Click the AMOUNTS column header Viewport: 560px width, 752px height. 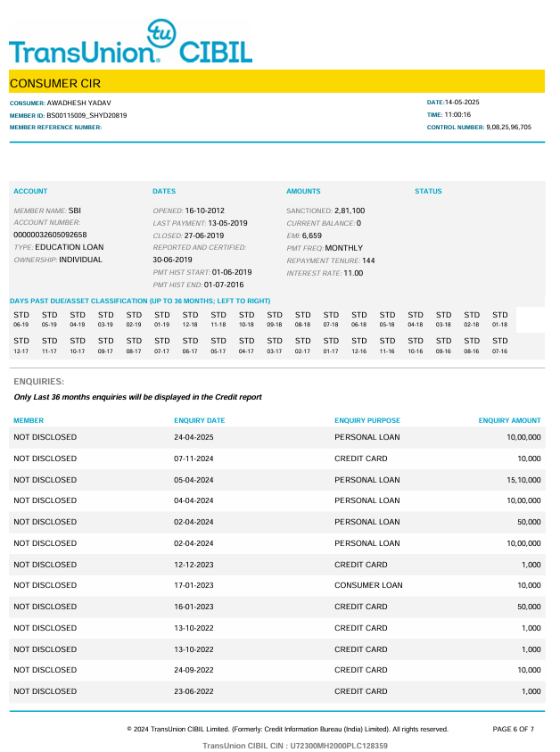coord(303,192)
